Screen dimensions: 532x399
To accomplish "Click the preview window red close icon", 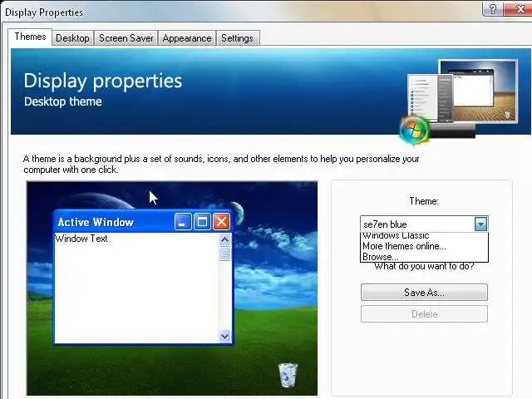I will [x=222, y=222].
